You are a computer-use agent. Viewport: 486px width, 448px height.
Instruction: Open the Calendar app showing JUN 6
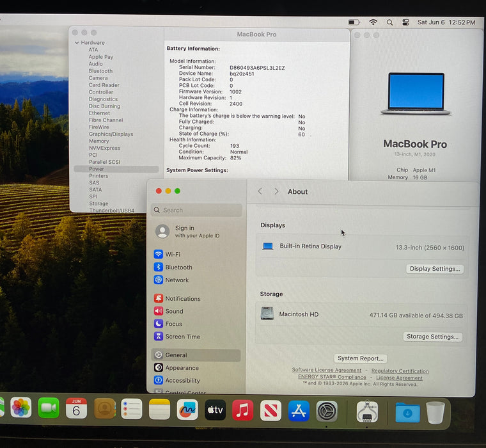76,408
